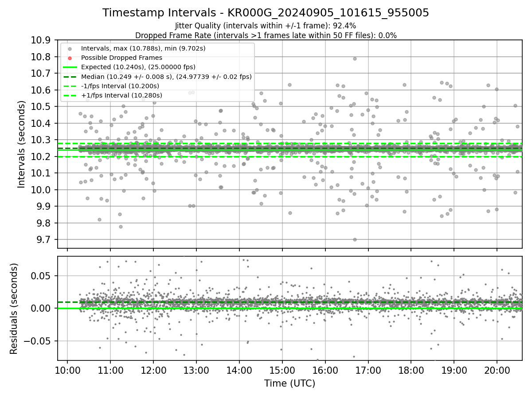Click the 10.7 y-axis tick label

(41, 74)
